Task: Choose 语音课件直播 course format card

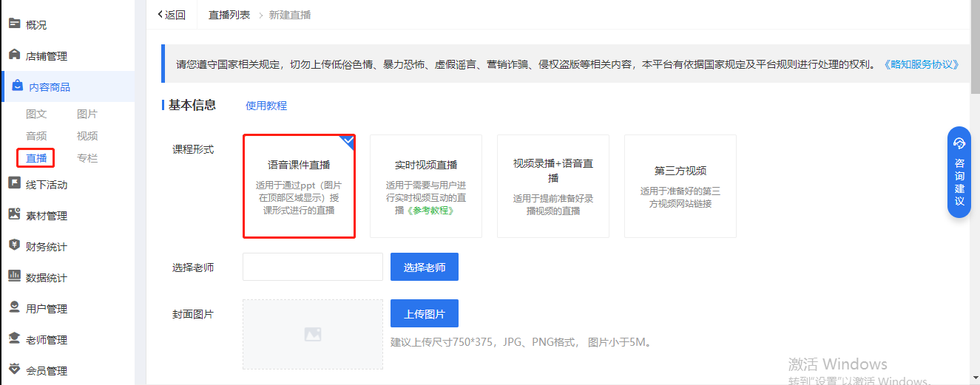Action: [299, 186]
